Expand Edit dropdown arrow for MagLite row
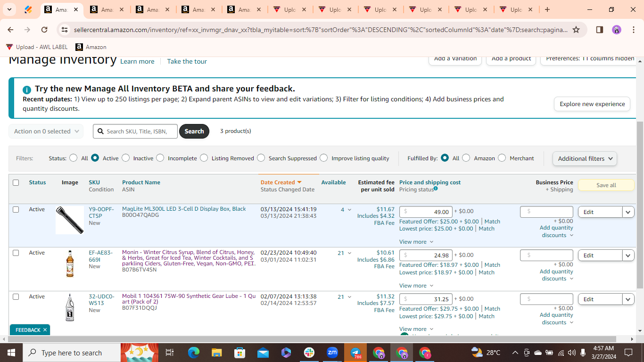The width and height of the screenshot is (644, 362). click(628, 212)
